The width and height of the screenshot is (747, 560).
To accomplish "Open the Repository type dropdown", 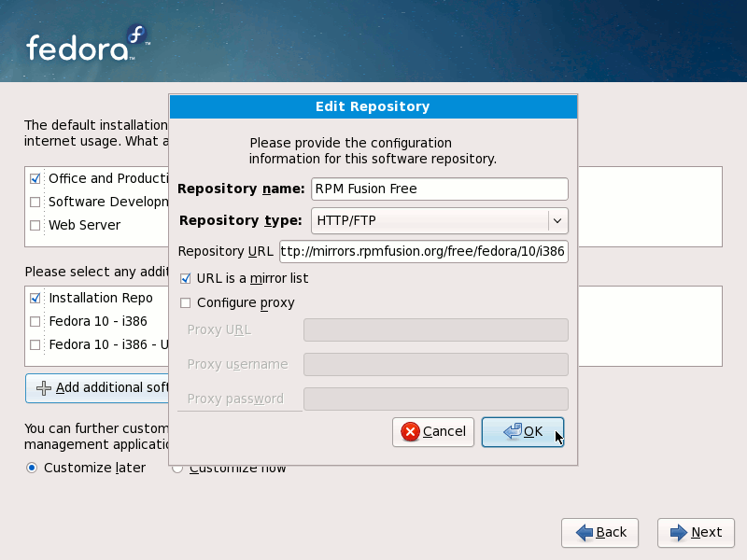I will pyautogui.click(x=439, y=220).
